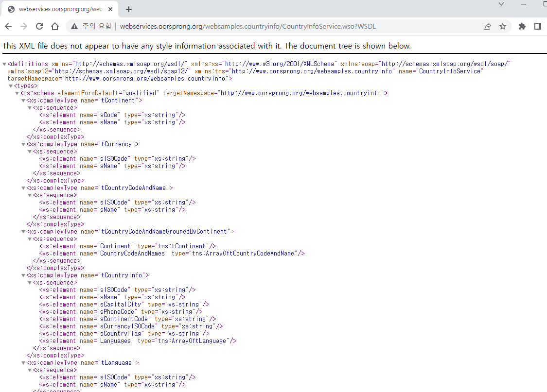Image resolution: width=547 pixels, height=392 pixels.
Task: Bookmark this page with star icon
Action: pyautogui.click(x=503, y=27)
